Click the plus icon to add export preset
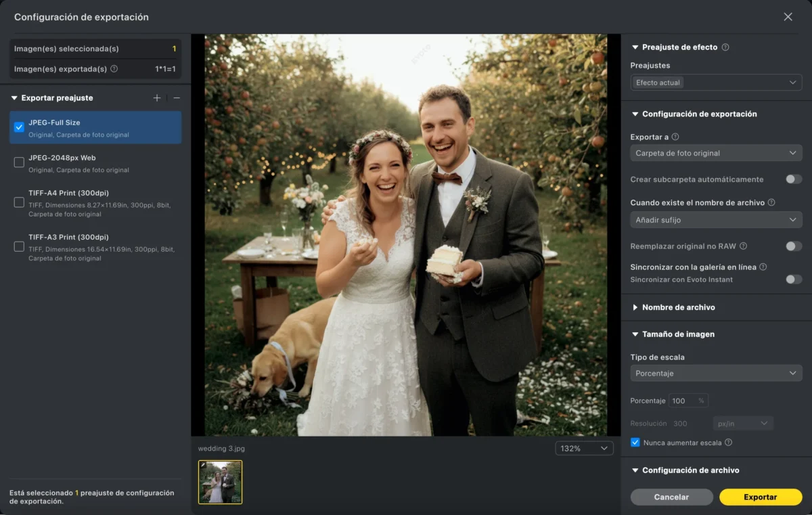812x515 pixels. pos(157,98)
